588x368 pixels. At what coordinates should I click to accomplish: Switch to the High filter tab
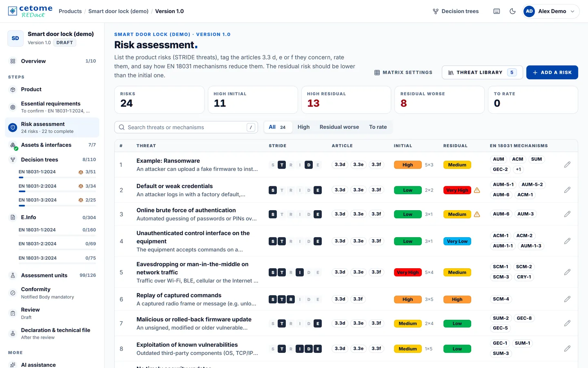(x=303, y=127)
